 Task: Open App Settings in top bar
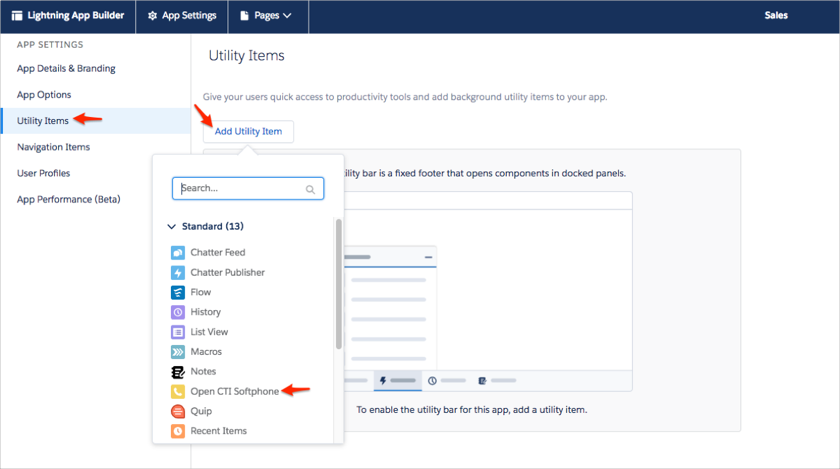[x=182, y=16]
